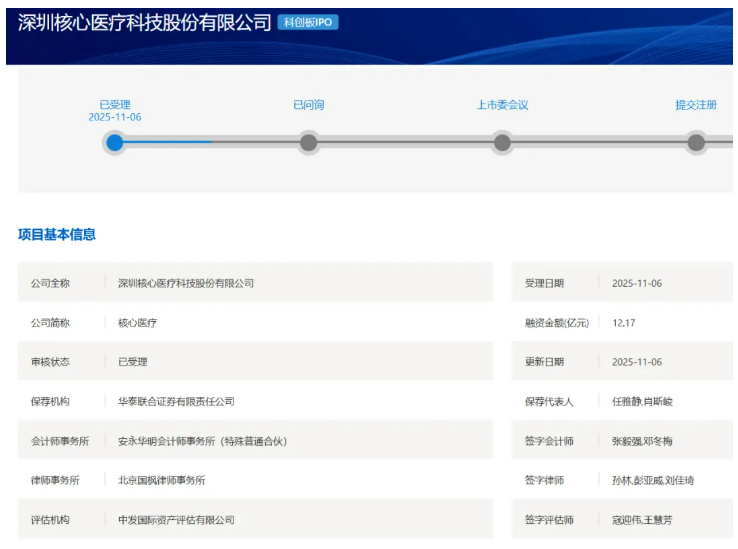
Task: Click signing lawyers 孙林,彭亚威,刘佳琦
Action: pos(653,480)
